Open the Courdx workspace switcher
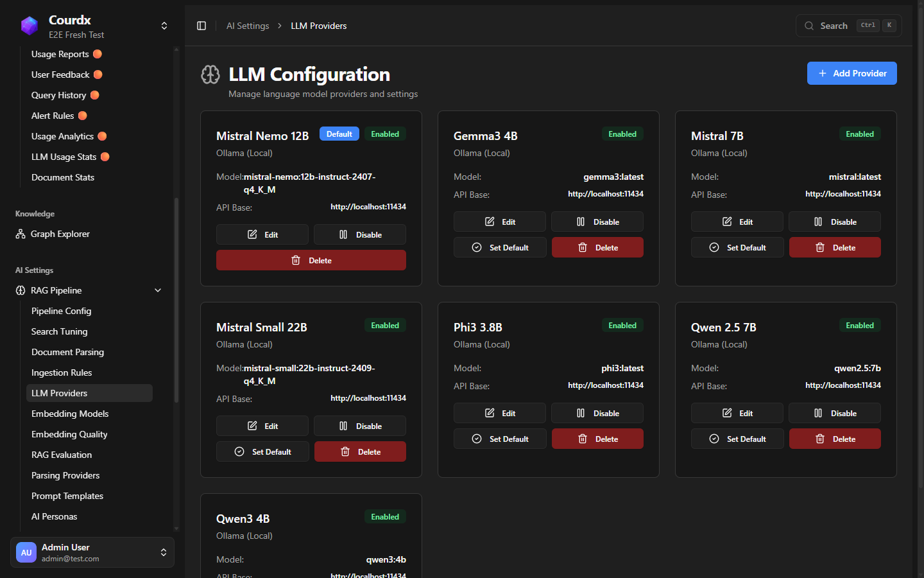 click(164, 26)
